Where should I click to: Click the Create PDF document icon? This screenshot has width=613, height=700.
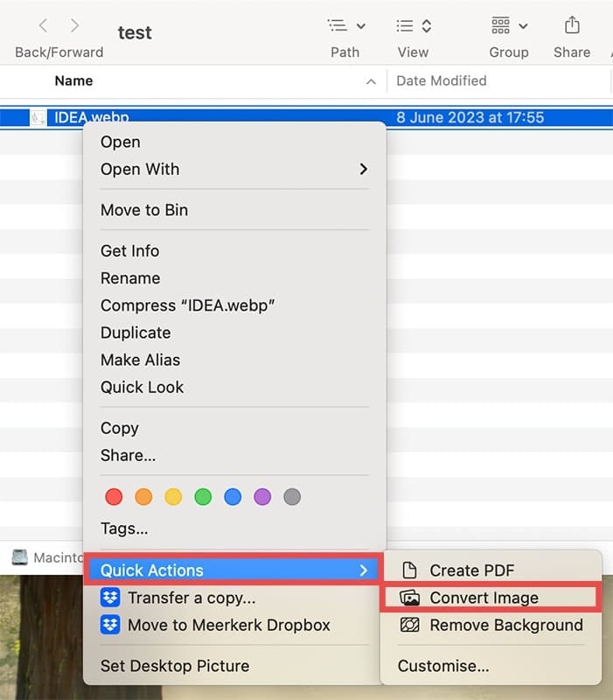[x=409, y=570]
